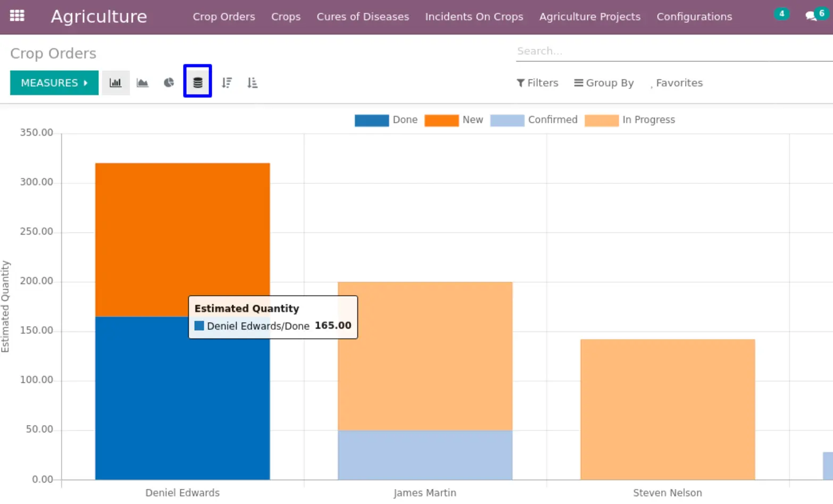
Task: Switch to pie chart view
Action: tap(169, 83)
